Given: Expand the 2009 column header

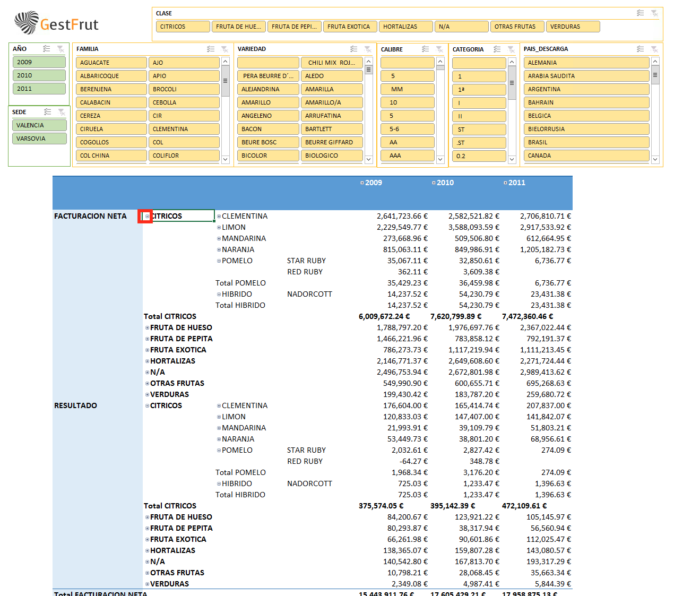Looking at the screenshot, I should pyautogui.click(x=362, y=183).
